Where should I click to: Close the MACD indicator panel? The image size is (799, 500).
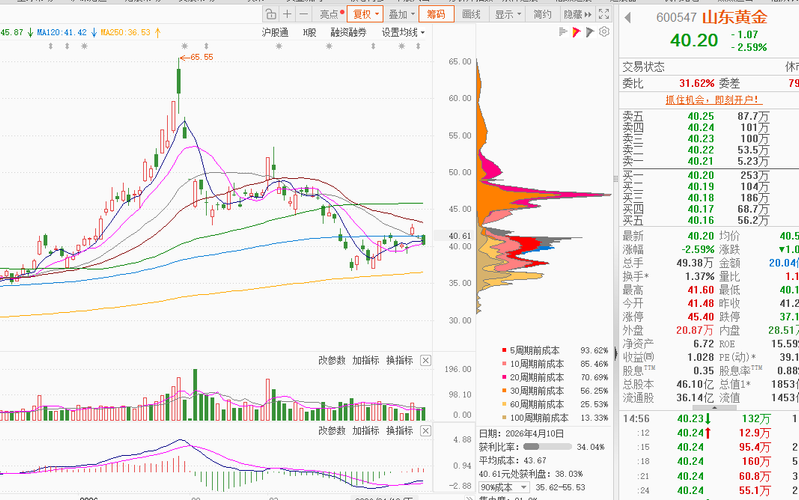425,431
